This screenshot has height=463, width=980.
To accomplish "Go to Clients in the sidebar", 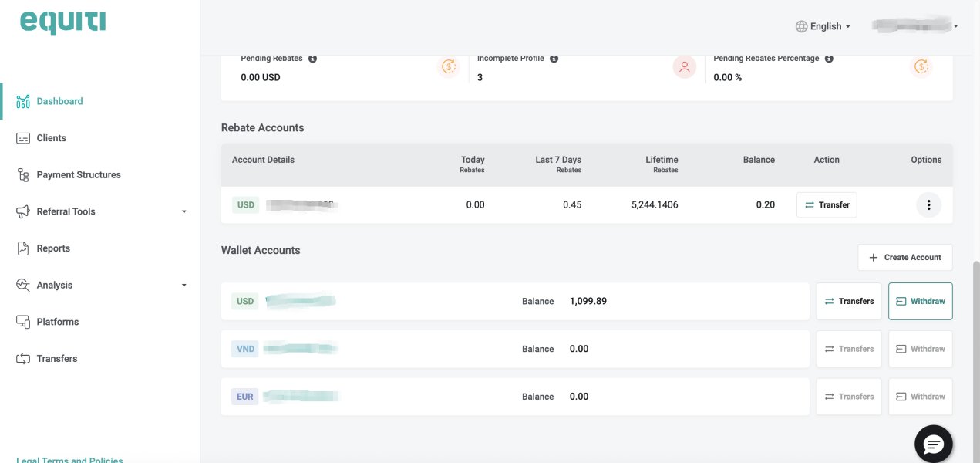I will (51, 138).
